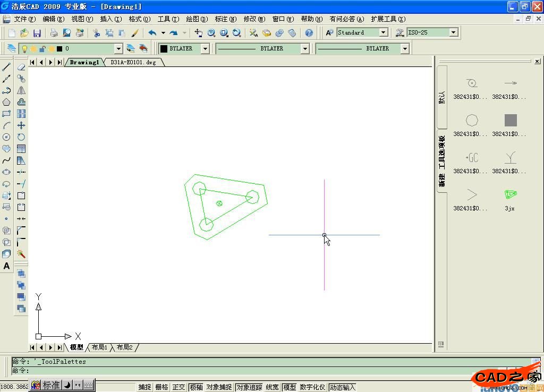544x392 pixels.
Task: Open the Standard text style dropdown
Action: click(x=383, y=32)
